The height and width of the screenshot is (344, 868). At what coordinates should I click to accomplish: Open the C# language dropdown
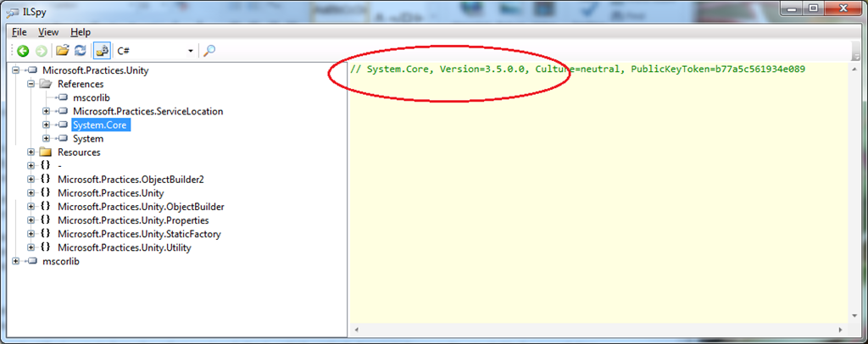coord(191,51)
